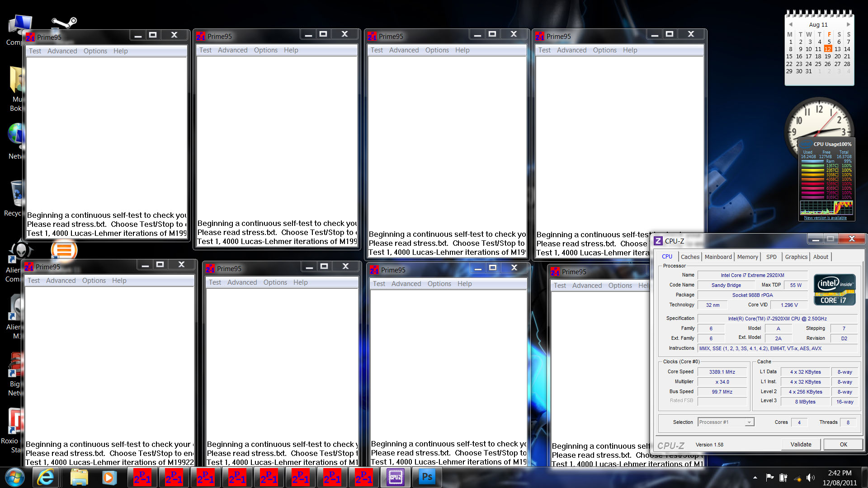Open the wireless network tray icon
This screenshot has width=868, height=488.
[797, 478]
